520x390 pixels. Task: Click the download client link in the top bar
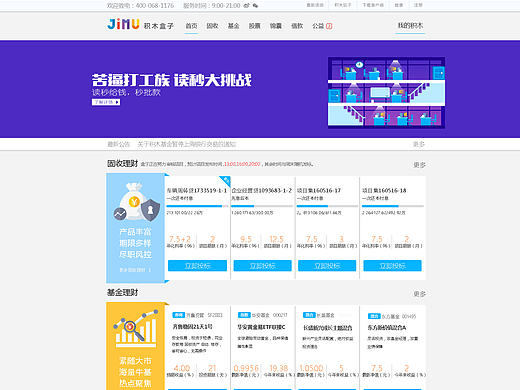[373, 5]
